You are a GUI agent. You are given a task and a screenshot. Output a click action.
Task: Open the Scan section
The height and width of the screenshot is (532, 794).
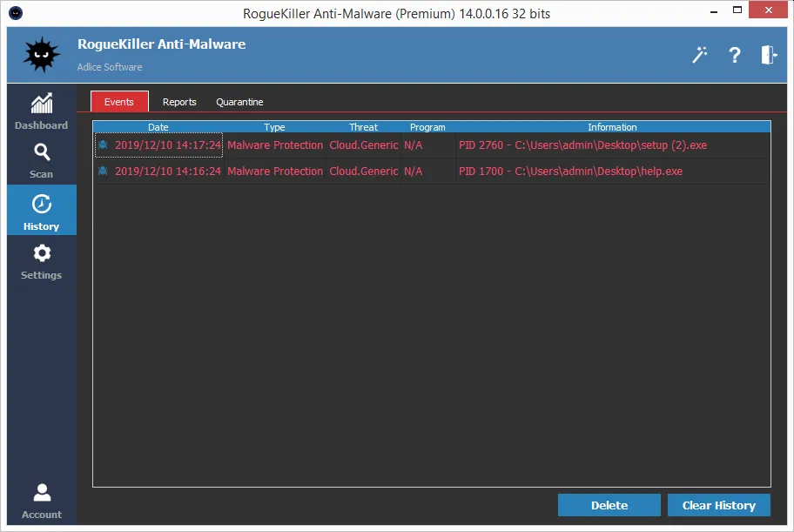click(42, 160)
